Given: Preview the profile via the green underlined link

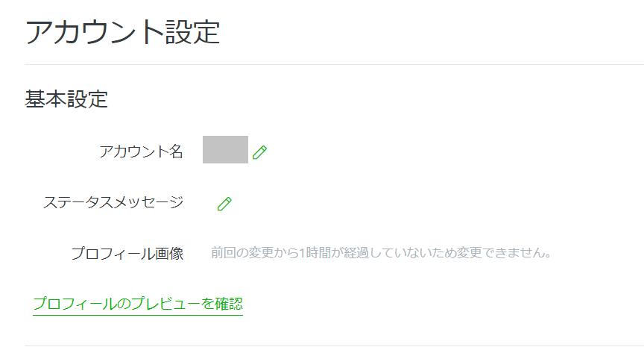Looking at the screenshot, I should pyautogui.click(x=138, y=304).
